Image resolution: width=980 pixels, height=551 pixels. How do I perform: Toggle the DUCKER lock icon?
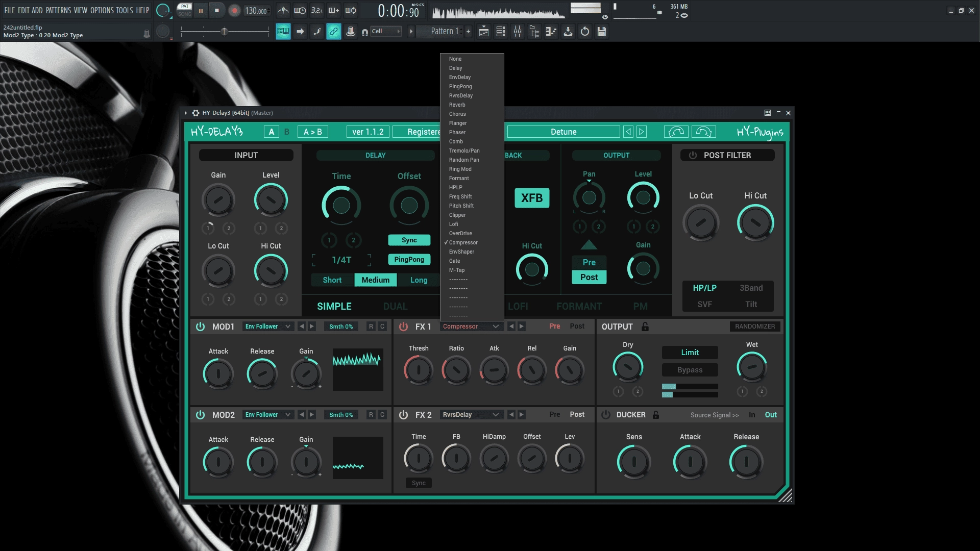click(656, 415)
